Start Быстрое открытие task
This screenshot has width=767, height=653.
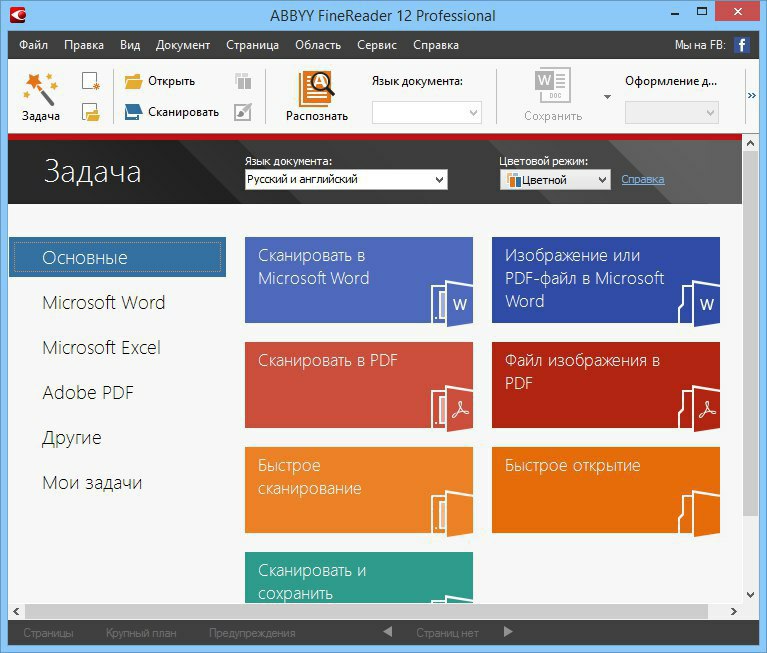pyautogui.click(x=606, y=490)
